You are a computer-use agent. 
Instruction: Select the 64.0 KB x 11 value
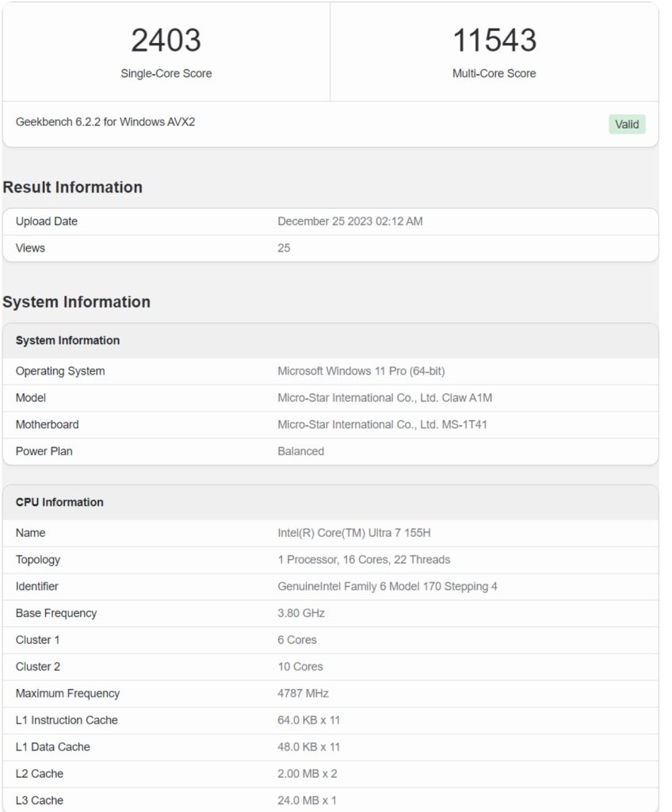pyautogui.click(x=308, y=720)
